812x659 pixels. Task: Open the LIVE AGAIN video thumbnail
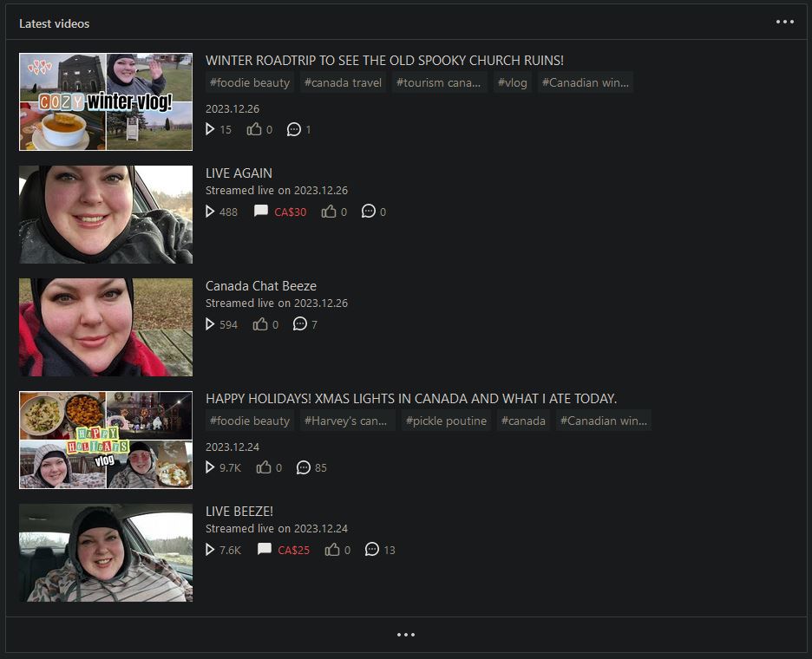[106, 214]
